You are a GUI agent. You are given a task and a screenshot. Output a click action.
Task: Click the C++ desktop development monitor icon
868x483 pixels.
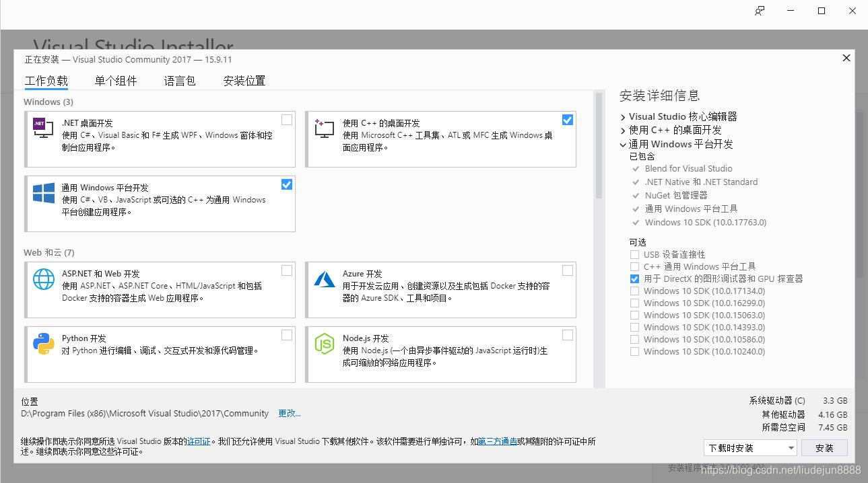tap(324, 127)
